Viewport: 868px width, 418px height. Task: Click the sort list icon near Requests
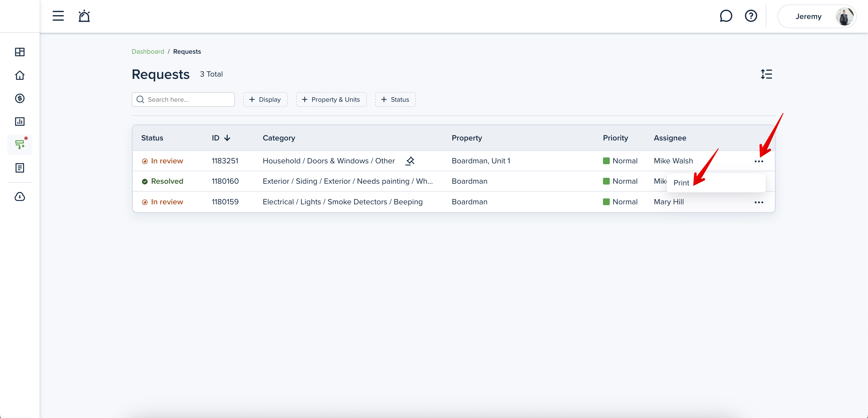pyautogui.click(x=766, y=74)
